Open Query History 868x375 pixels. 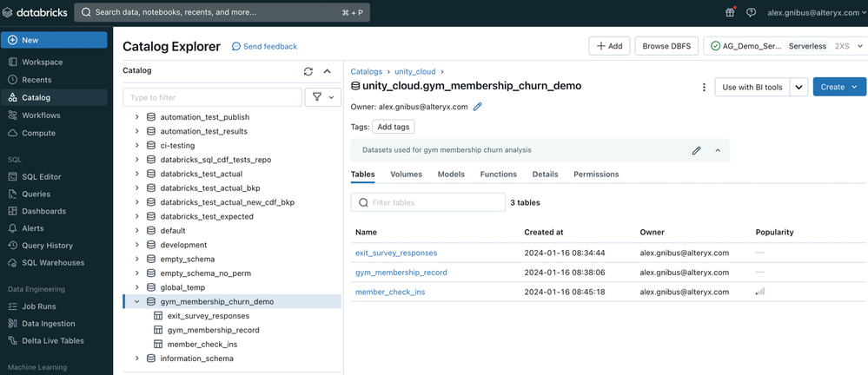[x=54, y=246]
